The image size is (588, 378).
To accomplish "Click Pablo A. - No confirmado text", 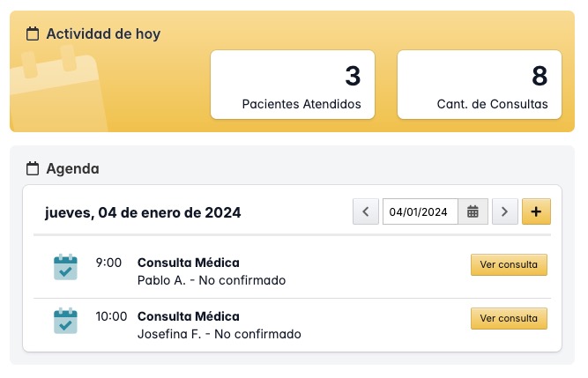I will pos(212,280).
